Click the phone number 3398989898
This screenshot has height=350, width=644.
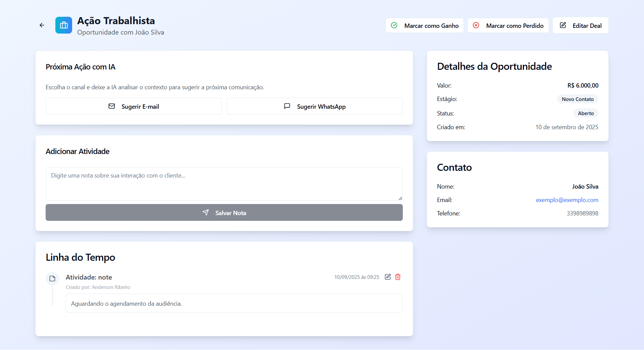click(x=582, y=213)
